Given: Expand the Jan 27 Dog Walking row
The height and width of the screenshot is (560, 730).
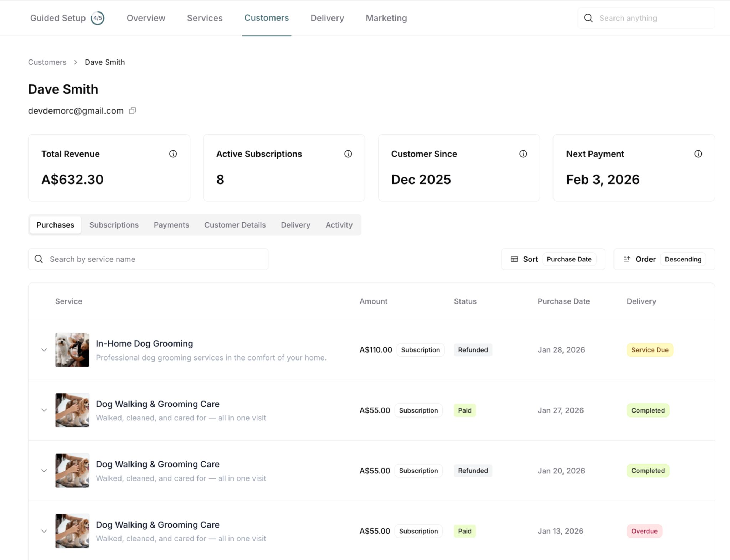Looking at the screenshot, I should (44, 410).
